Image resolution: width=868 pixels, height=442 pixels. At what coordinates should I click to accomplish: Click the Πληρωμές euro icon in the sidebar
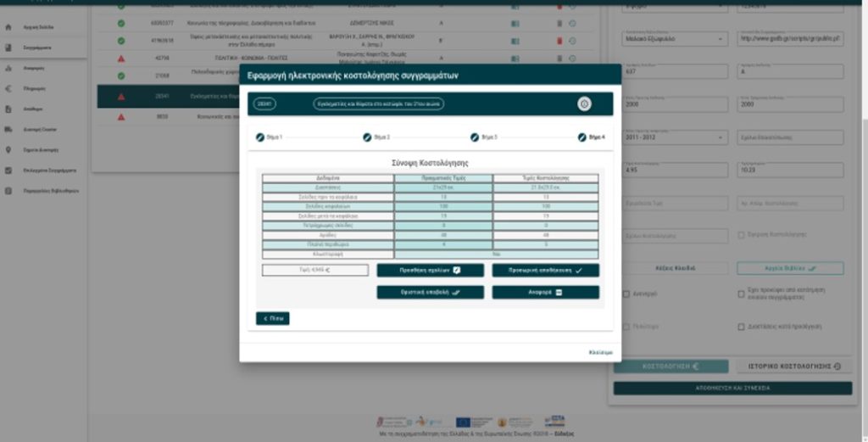(x=8, y=88)
